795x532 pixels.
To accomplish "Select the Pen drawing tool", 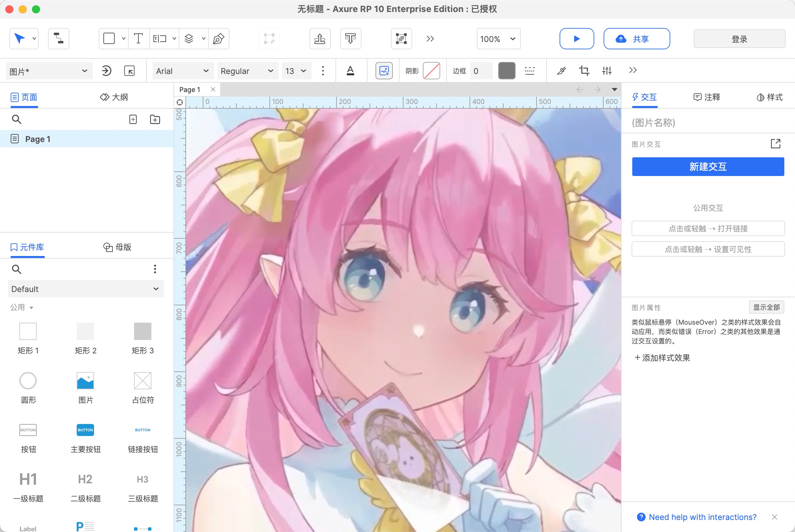I will click(x=219, y=39).
